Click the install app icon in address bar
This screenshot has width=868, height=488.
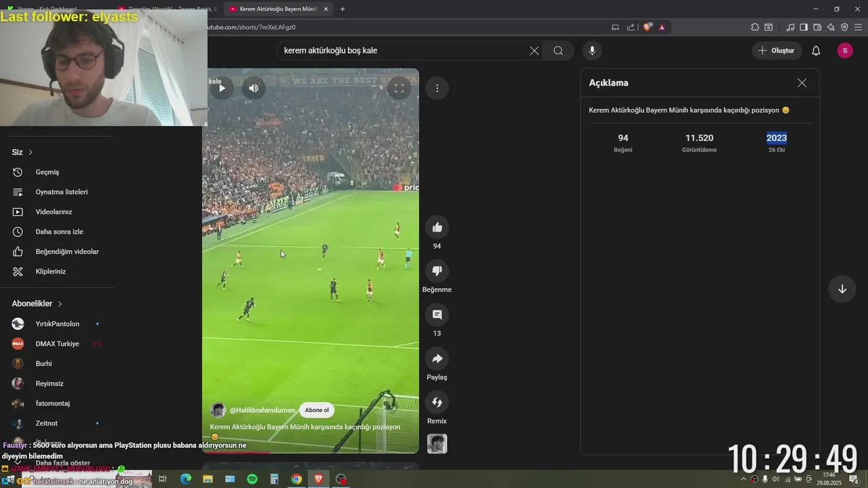616,27
